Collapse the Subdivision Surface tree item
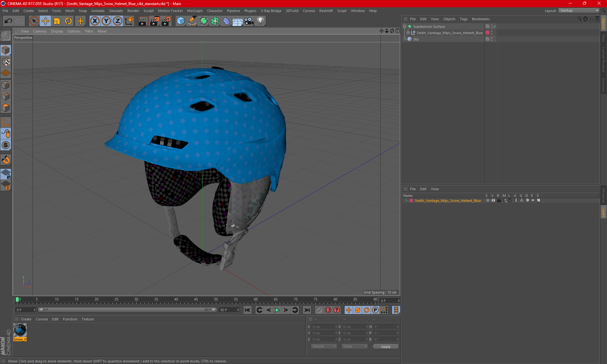The width and height of the screenshot is (607, 364). tap(404, 27)
